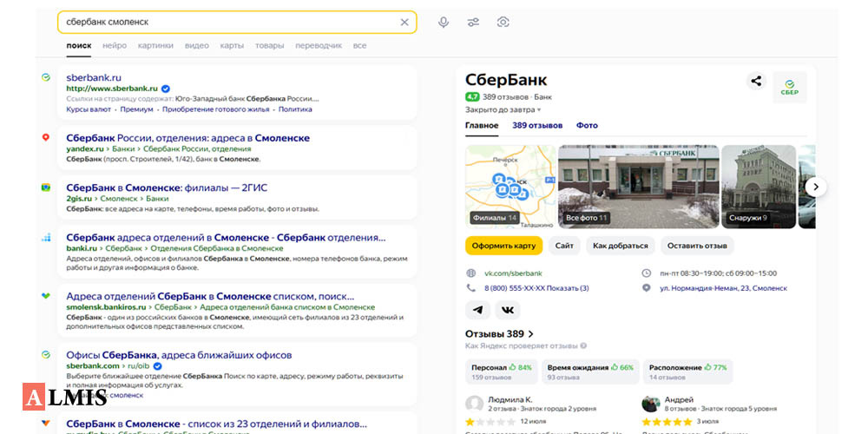Filter reviews by 'Расположение 77%'
This screenshot has height=434, width=868.
688,372
